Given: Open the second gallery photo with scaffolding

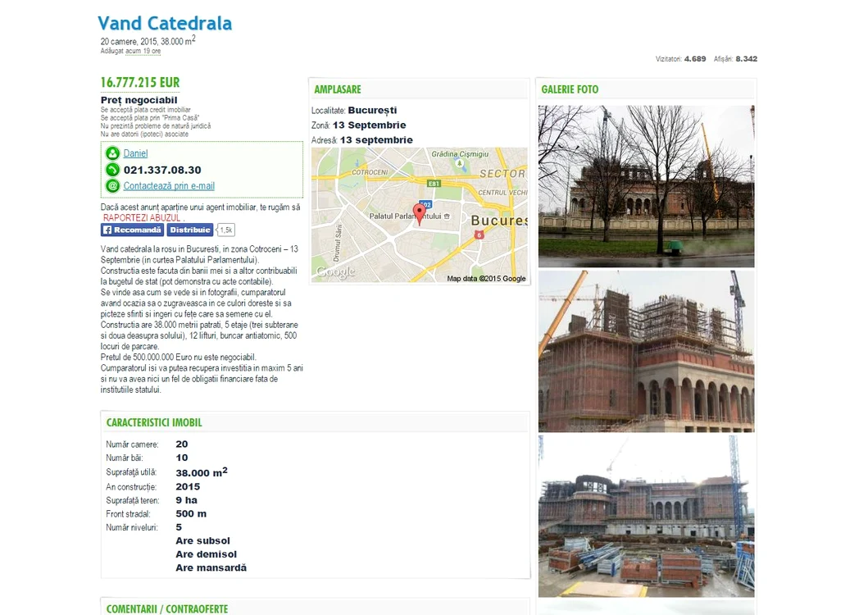Looking at the screenshot, I should click(646, 351).
